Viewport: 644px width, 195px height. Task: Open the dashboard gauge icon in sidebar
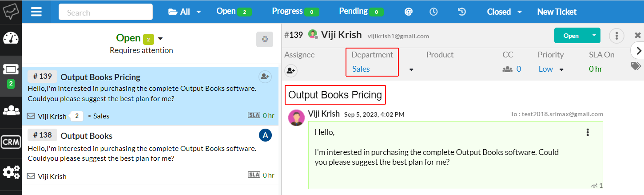click(x=11, y=38)
